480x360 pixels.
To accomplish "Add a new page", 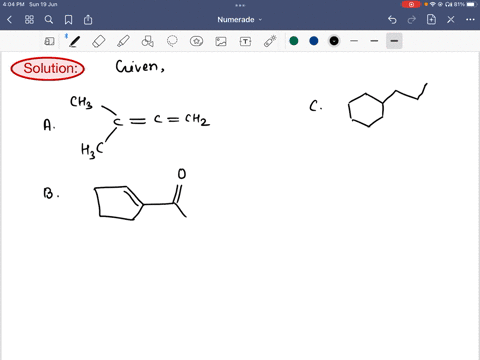I will (431, 19).
